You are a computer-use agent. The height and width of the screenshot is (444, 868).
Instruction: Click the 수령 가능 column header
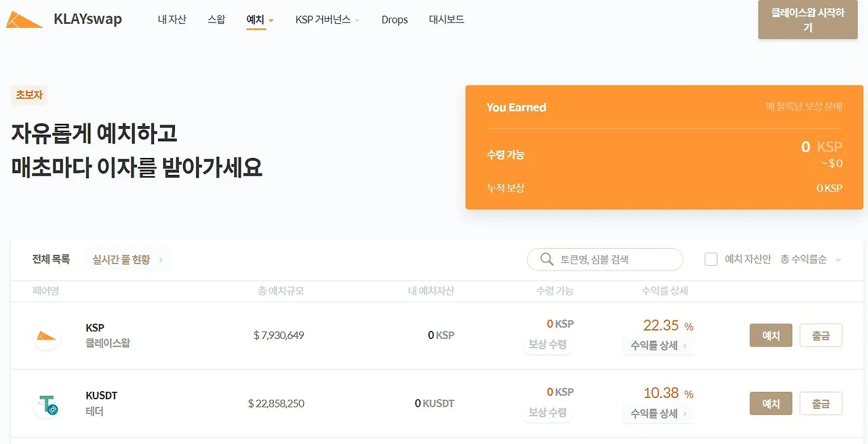pos(555,291)
